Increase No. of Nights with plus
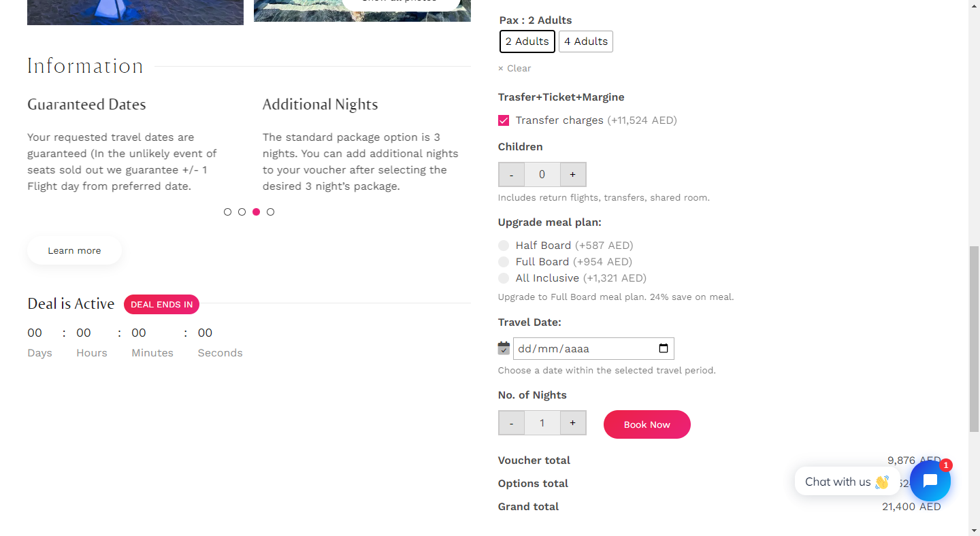 point(573,423)
